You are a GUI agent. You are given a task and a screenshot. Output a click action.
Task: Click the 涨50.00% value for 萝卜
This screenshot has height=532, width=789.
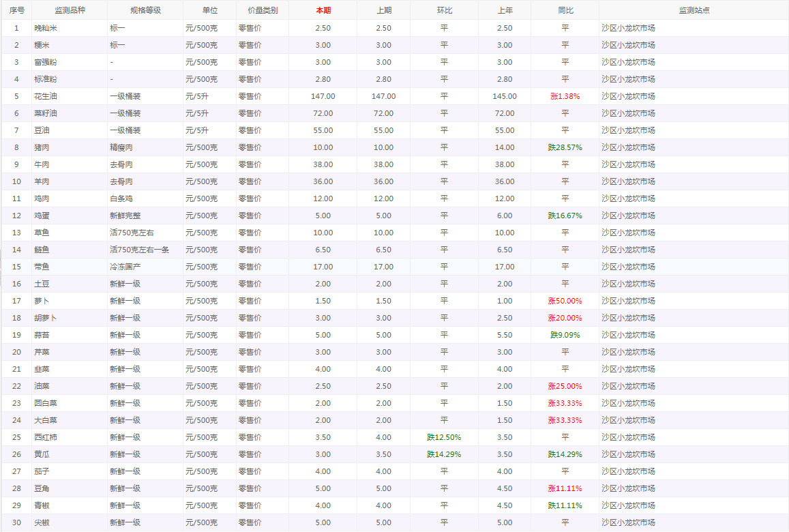pos(565,301)
